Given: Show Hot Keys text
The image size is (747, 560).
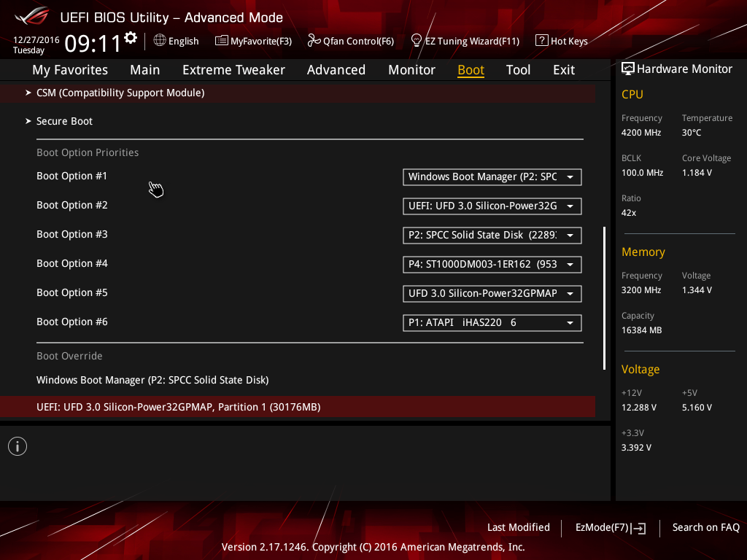Looking at the screenshot, I should 569,42.
